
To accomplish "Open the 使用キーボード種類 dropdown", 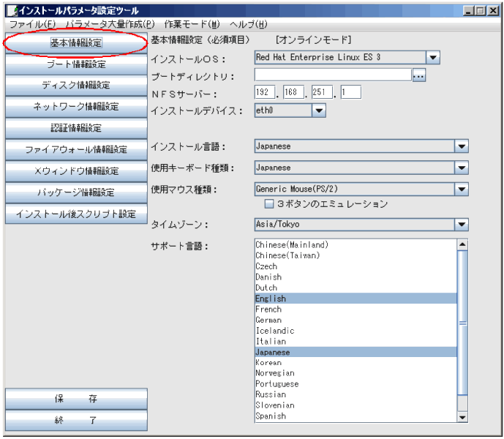I will tap(462, 168).
